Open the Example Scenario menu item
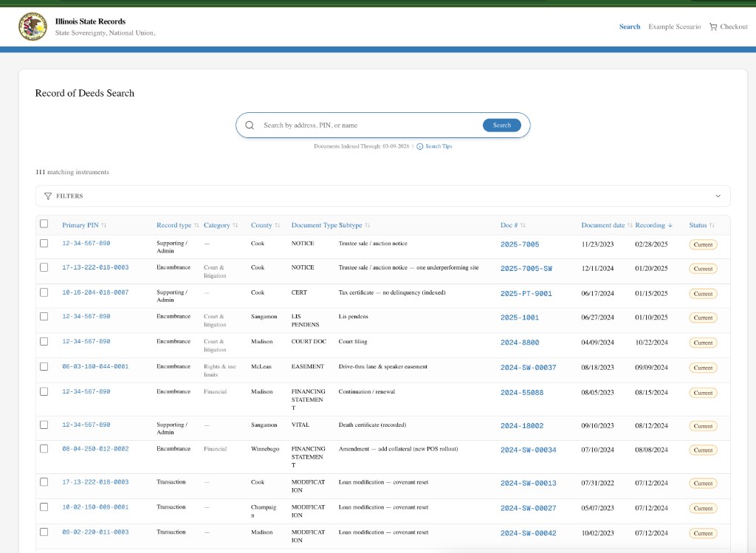Screen dimensions: 756x553 coord(674,27)
